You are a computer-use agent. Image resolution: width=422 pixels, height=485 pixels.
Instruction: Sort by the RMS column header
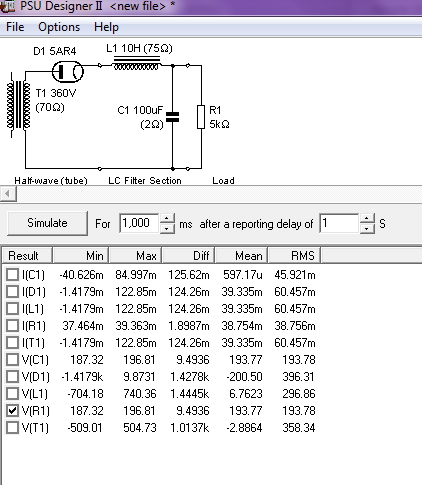[294, 256]
